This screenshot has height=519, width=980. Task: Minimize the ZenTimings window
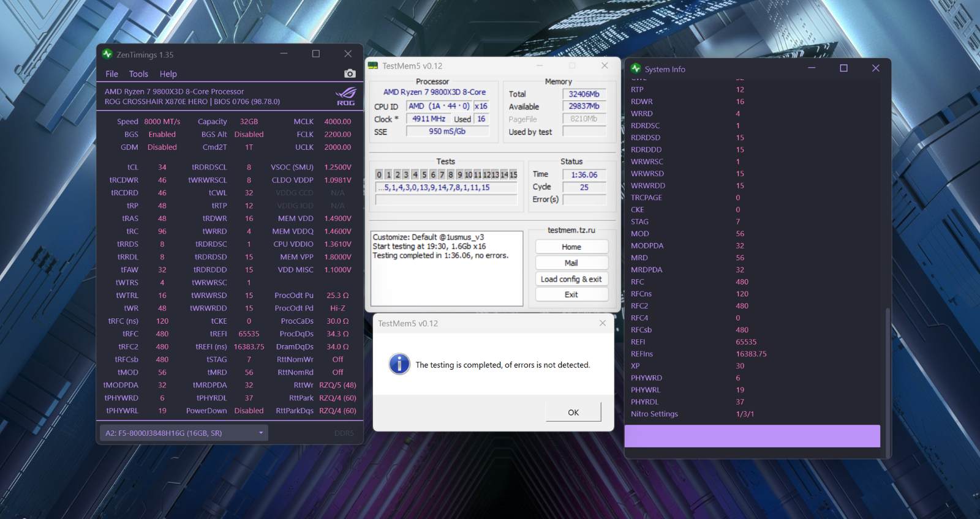pos(284,53)
